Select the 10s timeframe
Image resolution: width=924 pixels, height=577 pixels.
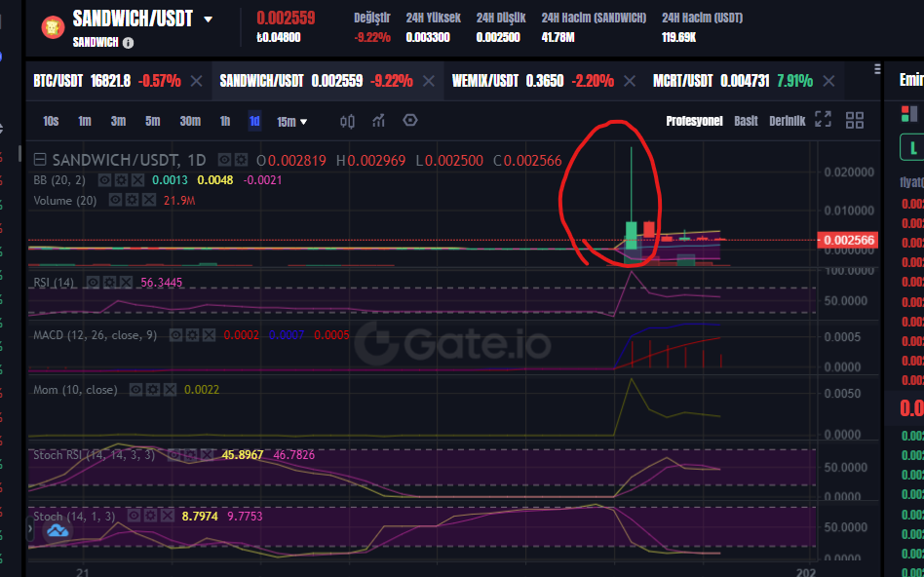pyautogui.click(x=51, y=121)
